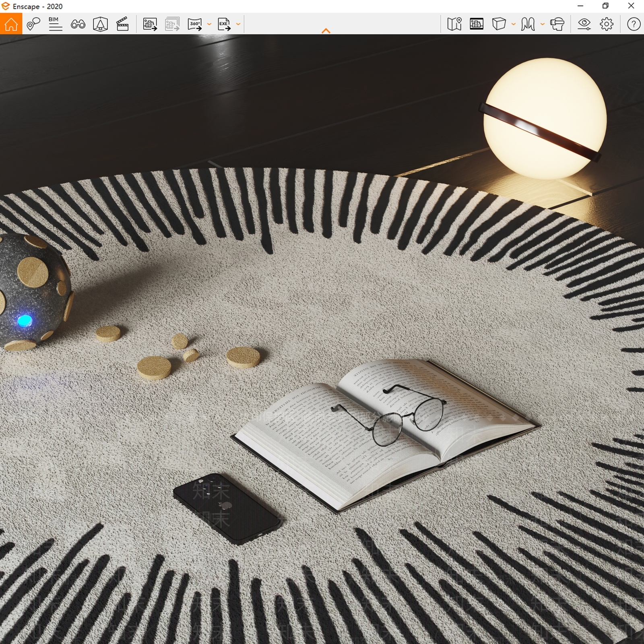Open the help question mark icon
Screen dimensions: 644x644
[x=634, y=24]
